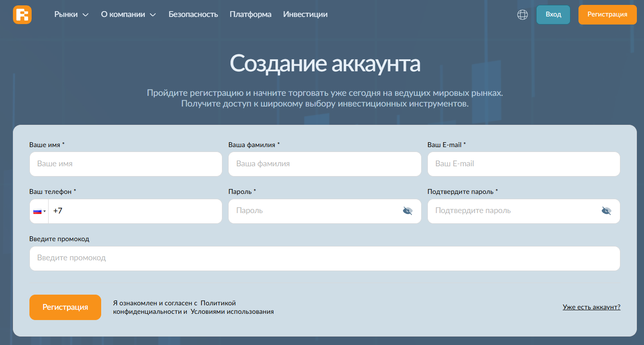644x345 pixels.
Task: Toggle visibility for Подтвердите пароль field
Action: (x=606, y=211)
